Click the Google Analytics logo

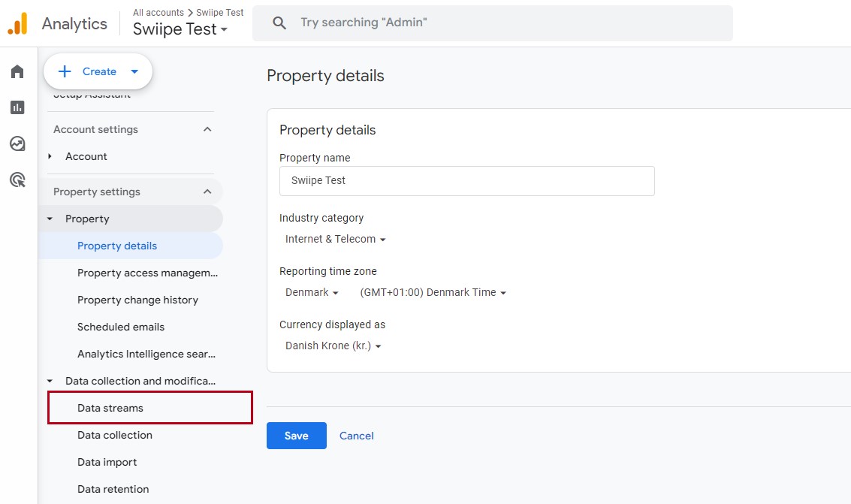click(17, 23)
